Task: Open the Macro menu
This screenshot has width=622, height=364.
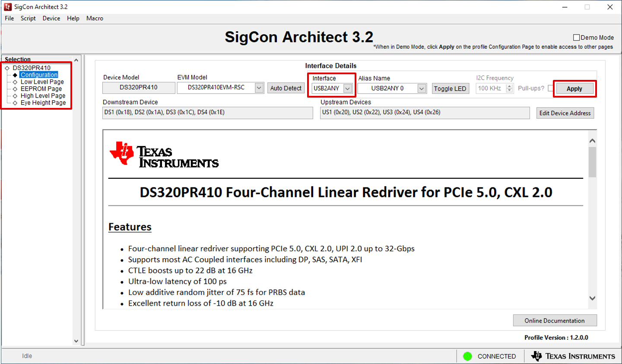Action: (x=95, y=18)
